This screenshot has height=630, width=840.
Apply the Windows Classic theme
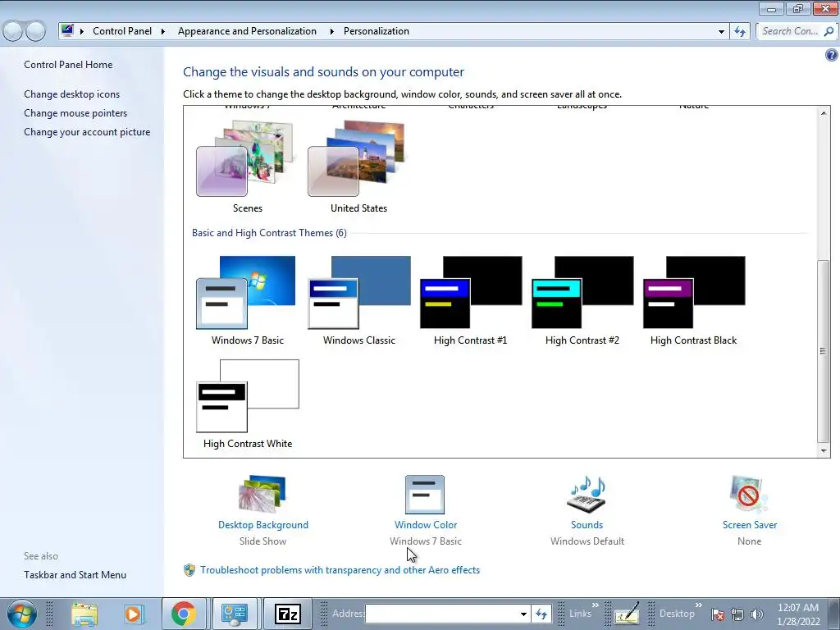[359, 293]
